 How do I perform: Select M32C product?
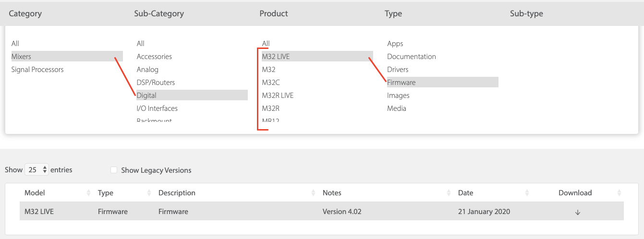point(271,83)
